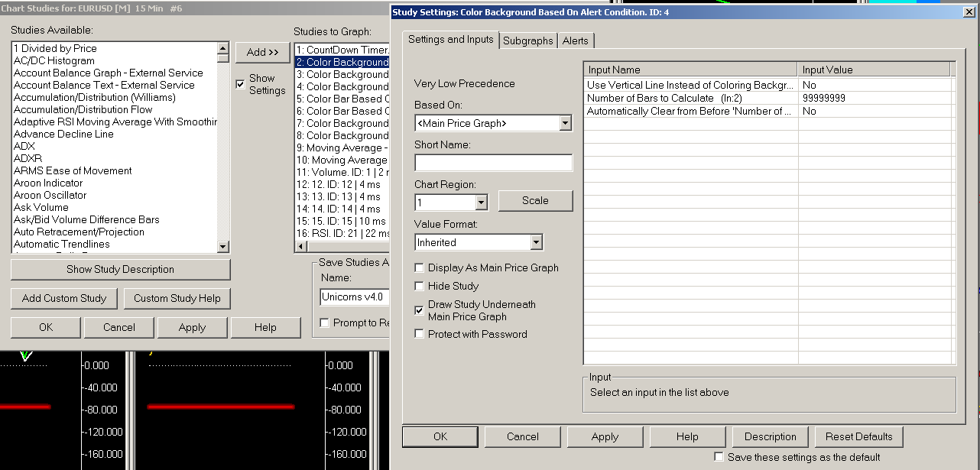Image resolution: width=980 pixels, height=470 pixels.
Task: Check the Hide Study option
Action: pyautogui.click(x=419, y=287)
